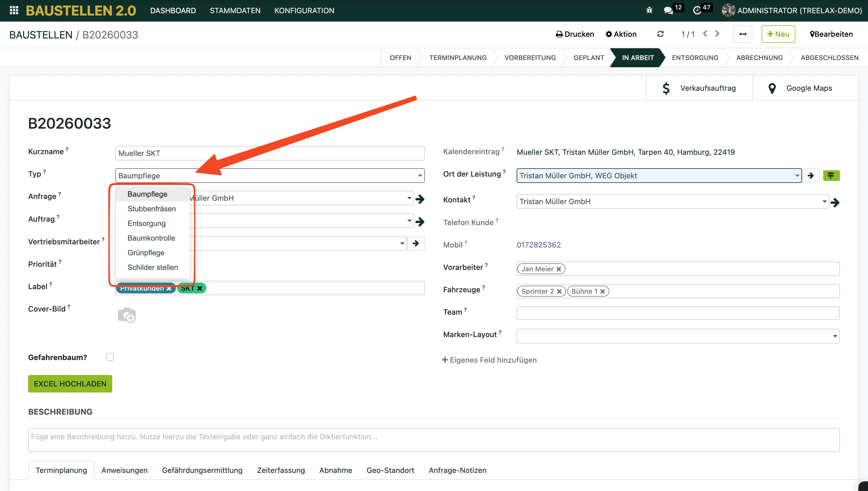Remove the Bühne 1 vehicle tag
This screenshot has width=868, height=491.
pyautogui.click(x=602, y=291)
